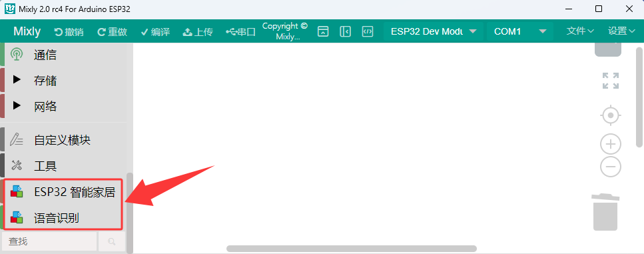Click the Mixly logo in the toolbar
Image resolution: width=644 pixels, height=254 pixels.
tap(27, 31)
